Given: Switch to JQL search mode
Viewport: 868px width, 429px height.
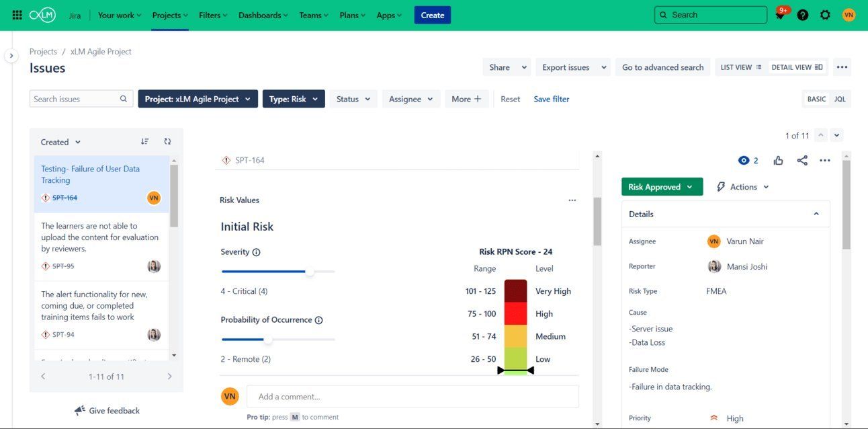Looking at the screenshot, I should click(x=840, y=99).
